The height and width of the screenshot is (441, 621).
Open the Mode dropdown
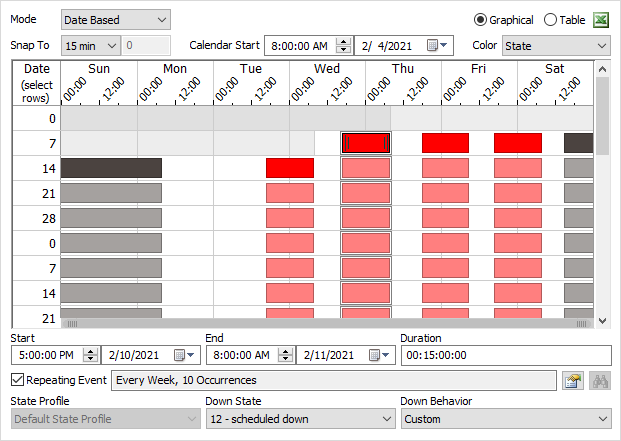pyautogui.click(x=115, y=20)
